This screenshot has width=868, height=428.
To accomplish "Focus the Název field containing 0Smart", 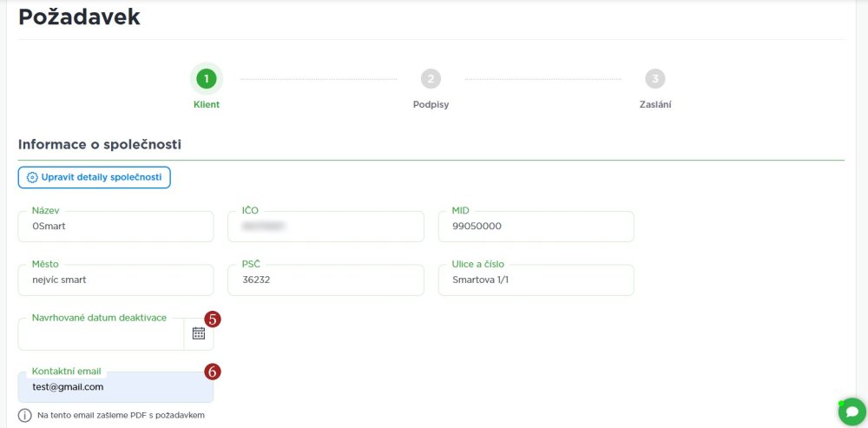I will point(115,227).
